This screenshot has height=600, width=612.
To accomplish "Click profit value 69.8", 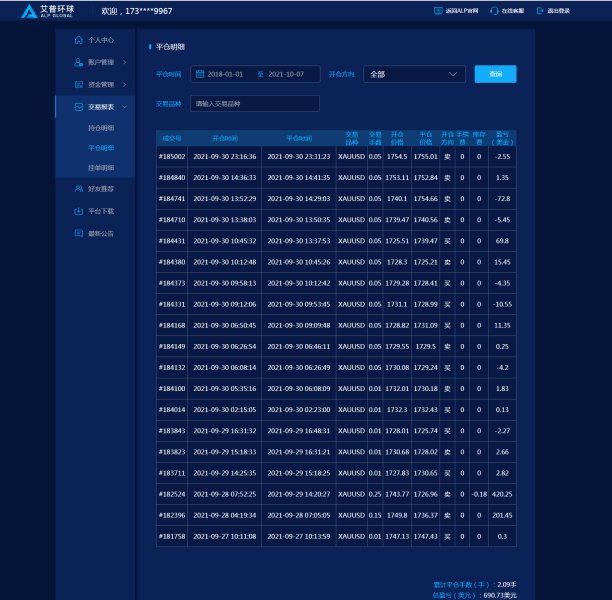I will click(502, 241).
